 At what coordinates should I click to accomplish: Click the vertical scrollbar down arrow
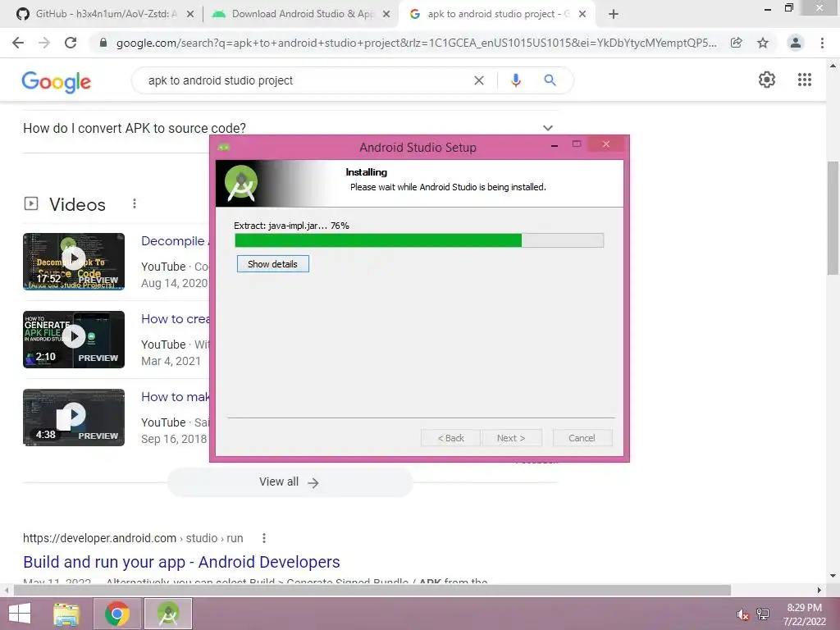[833, 576]
